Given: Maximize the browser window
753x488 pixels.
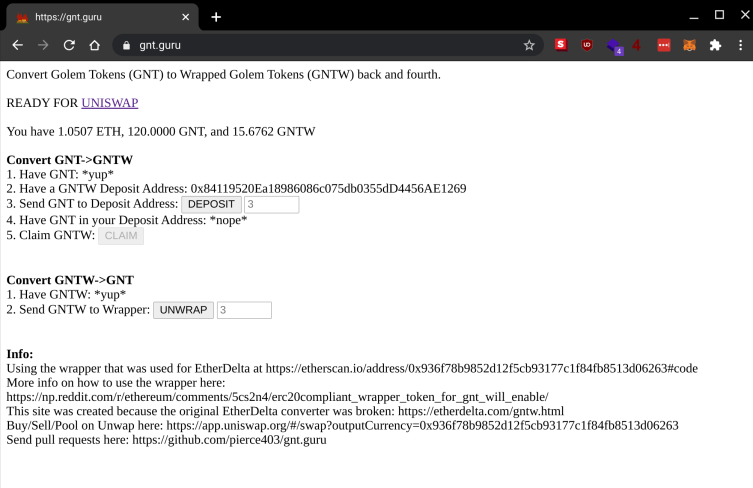Looking at the screenshot, I should click(719, 15).
